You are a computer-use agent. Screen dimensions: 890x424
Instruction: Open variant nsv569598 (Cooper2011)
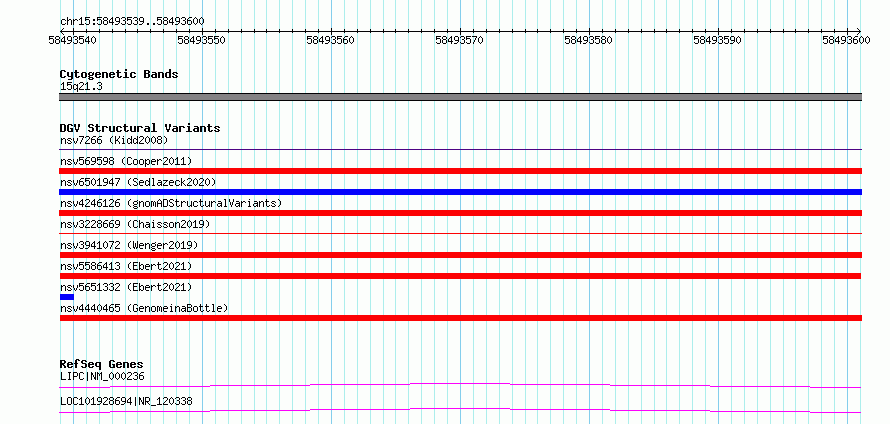tap(126, 161)
